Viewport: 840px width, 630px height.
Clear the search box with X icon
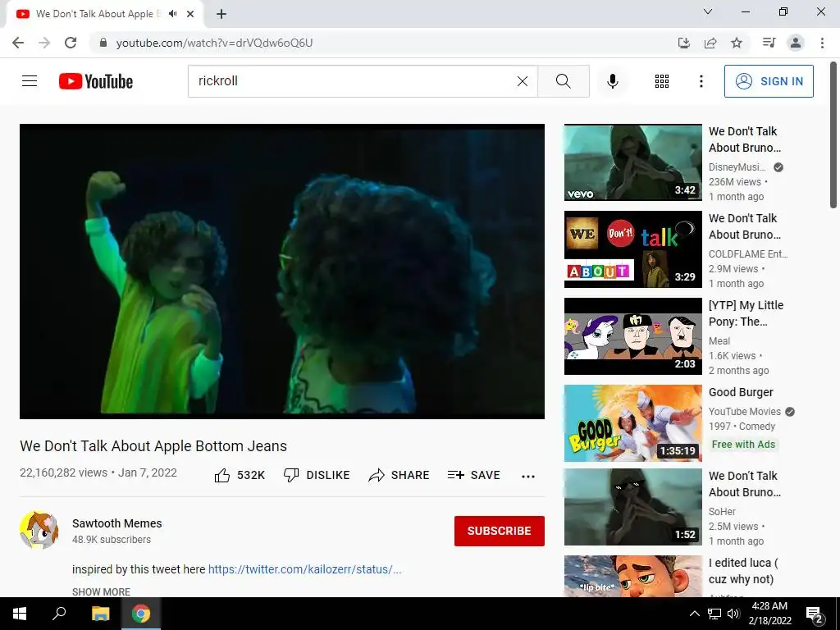click(523, 81)
